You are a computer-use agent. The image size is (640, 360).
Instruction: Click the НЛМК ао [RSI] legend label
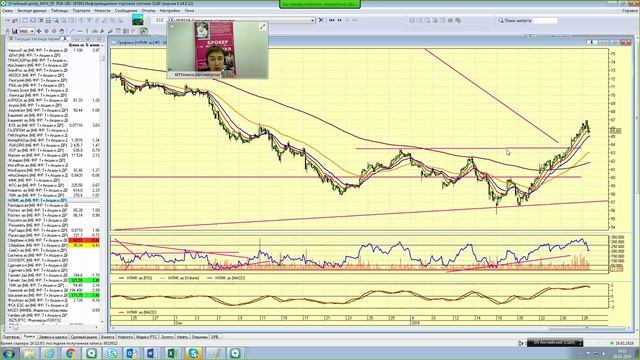coord(139,278)
